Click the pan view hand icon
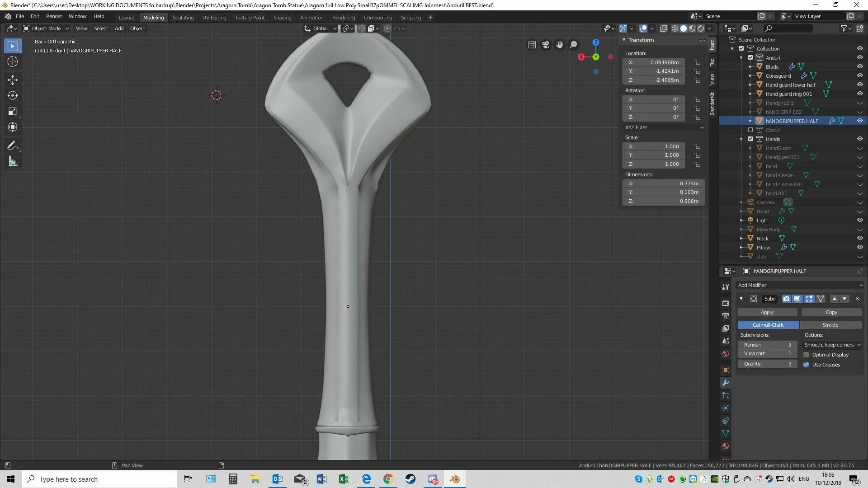Image resolution: width=868 pixels, height=488 pixels. [560, 45]
